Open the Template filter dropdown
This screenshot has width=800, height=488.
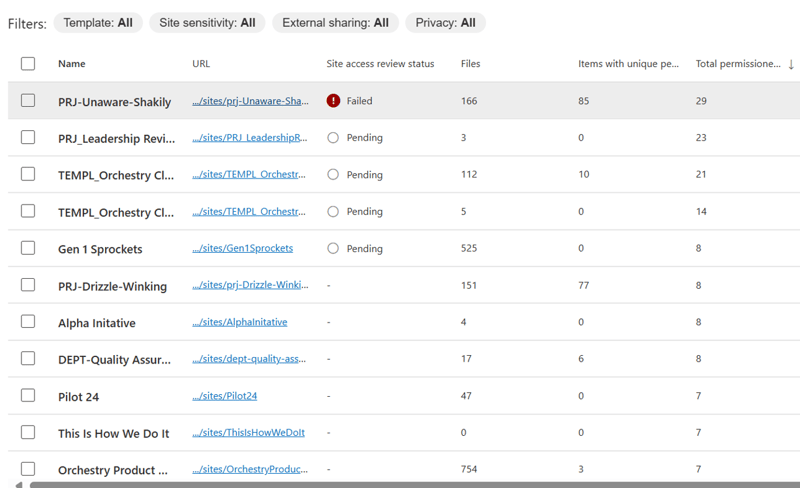98,23
